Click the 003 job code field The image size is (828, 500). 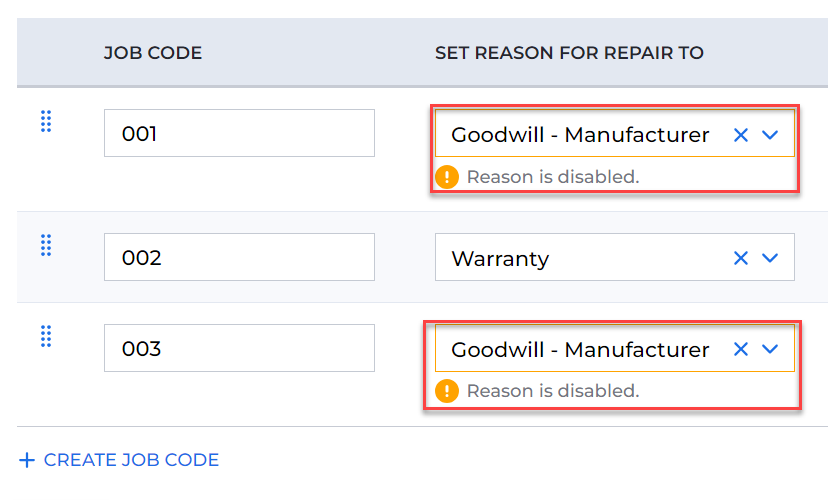[239, 348]
